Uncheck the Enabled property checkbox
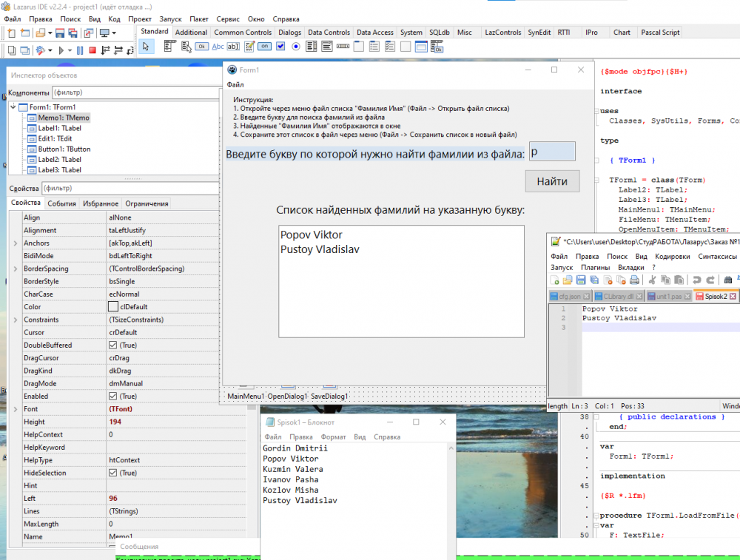740x560 pixels. pyautogui.click(x=113, y=396)
